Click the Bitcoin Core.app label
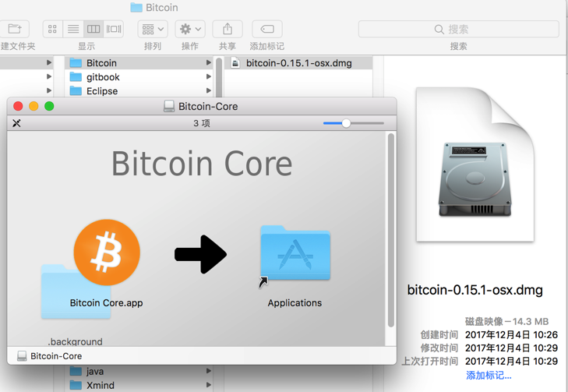Screen dimensions: 568x392 click(106, 303)
